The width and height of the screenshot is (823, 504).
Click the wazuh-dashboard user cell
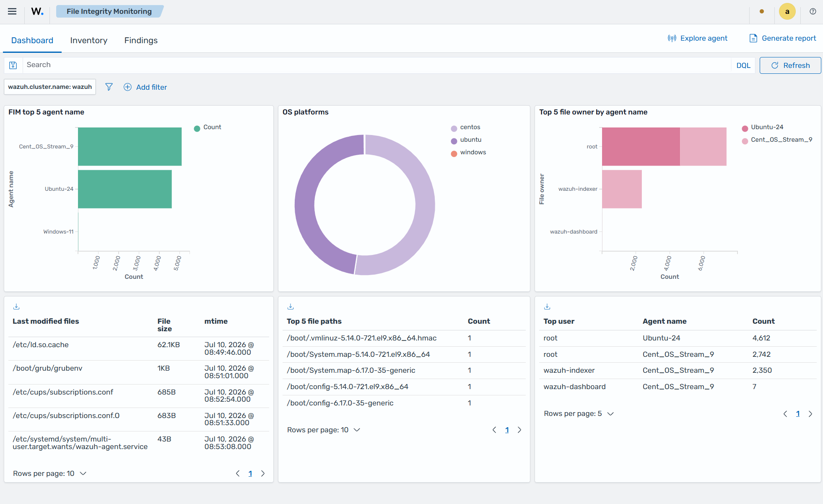(574, 387)
